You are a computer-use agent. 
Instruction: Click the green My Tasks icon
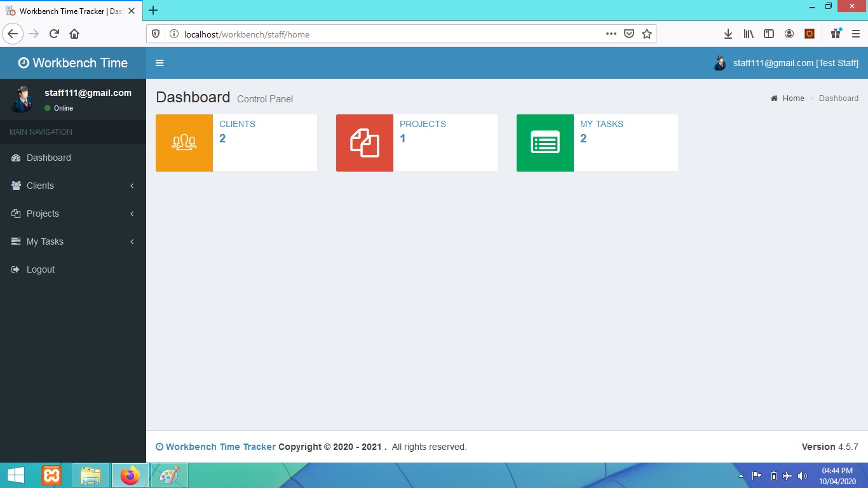coord(545,142)
